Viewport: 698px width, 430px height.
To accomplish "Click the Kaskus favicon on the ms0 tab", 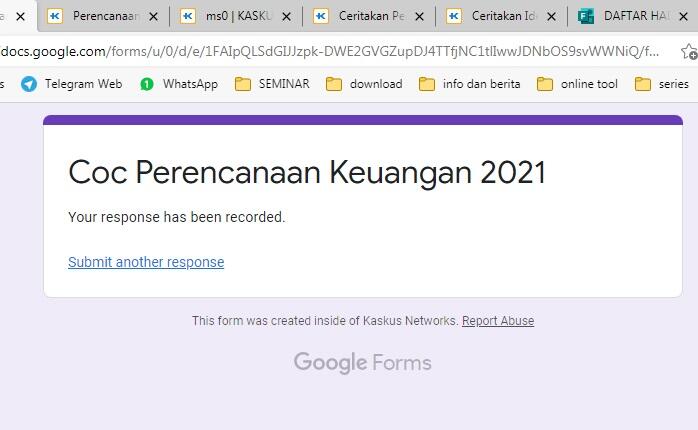I will (188, 16).
